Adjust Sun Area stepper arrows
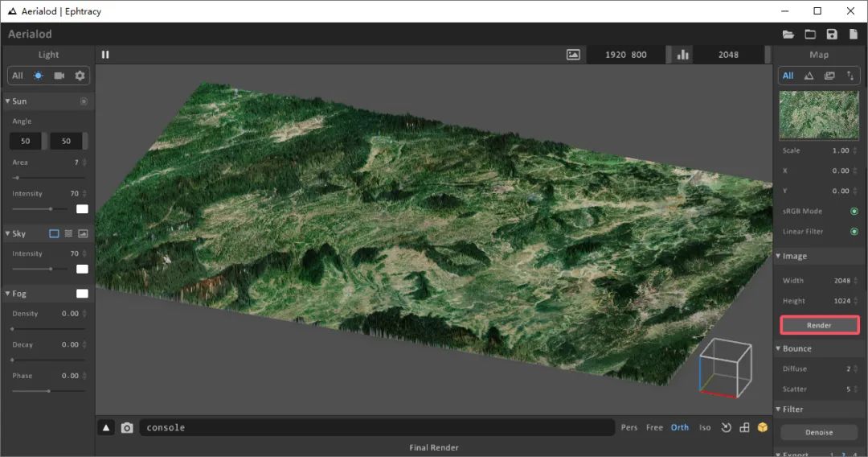 coord(84,163)
